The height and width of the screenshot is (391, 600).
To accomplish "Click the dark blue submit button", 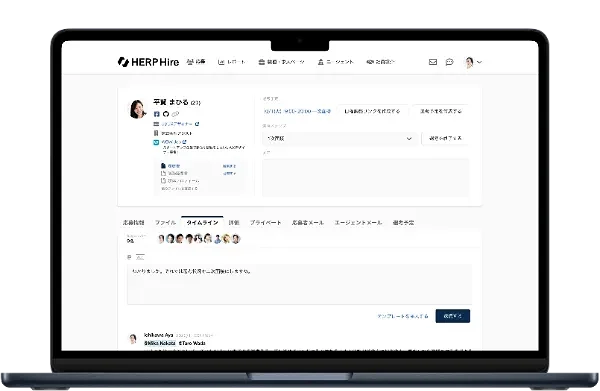I will point(453,316).
